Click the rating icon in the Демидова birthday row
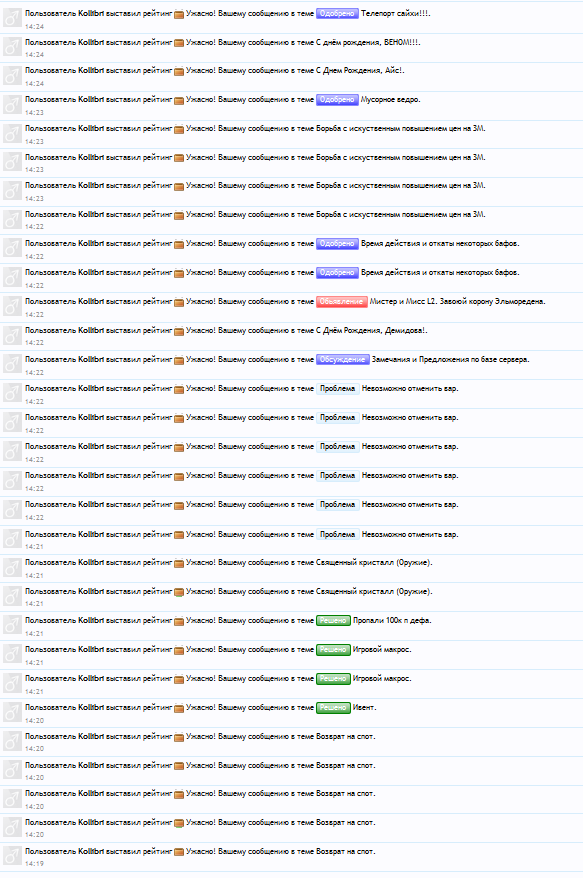 pos(179,331)
